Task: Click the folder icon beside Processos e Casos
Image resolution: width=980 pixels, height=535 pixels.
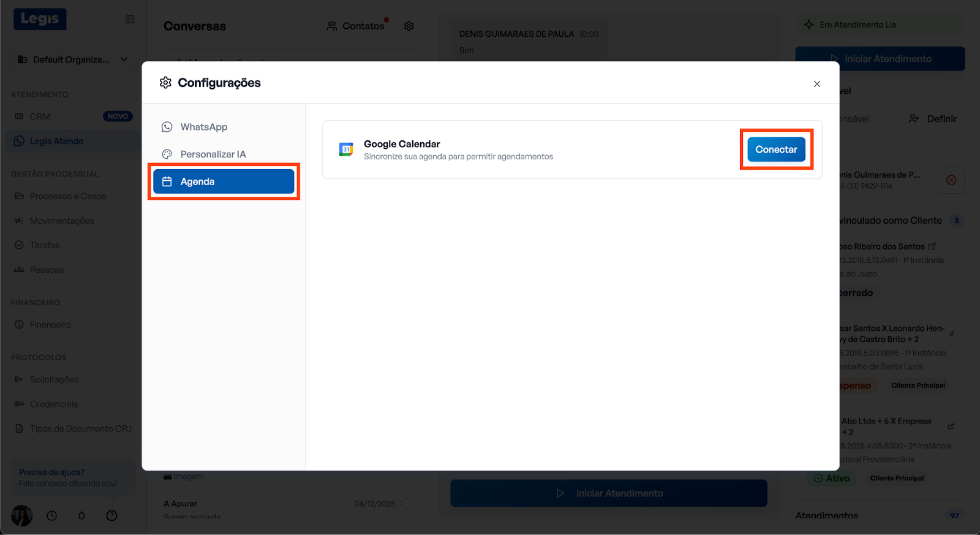Action: (x=19, y=196)
